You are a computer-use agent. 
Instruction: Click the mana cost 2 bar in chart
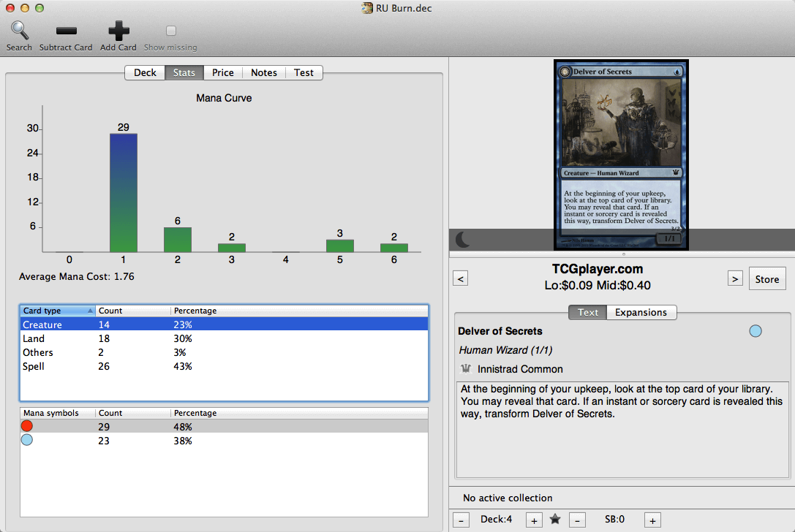pos(178,240)
